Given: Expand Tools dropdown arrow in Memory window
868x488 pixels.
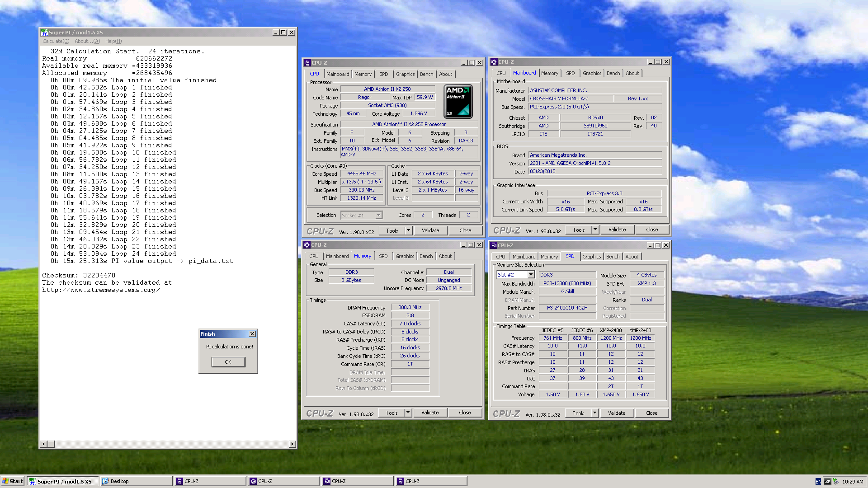Looking at the screenshot, I should click(408, 413).
